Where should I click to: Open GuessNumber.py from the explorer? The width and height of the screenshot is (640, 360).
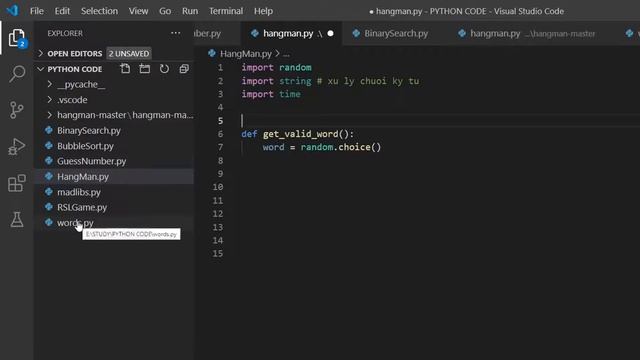pyautogui.click(x=91, y=161)
